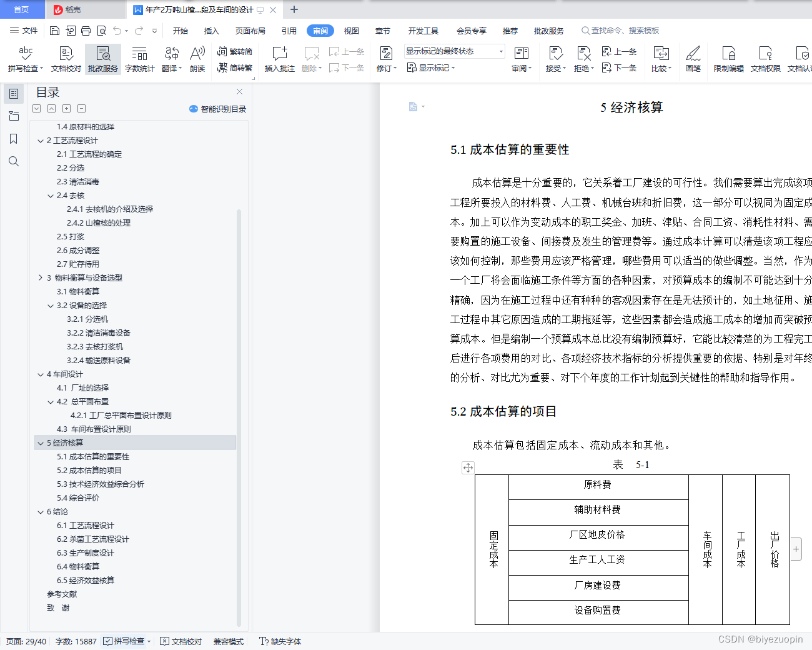Jump to '6.4 物料衡算' in outline
This screenshot has height=650, width=812.
pyautogui.click(x=78, y=567)
